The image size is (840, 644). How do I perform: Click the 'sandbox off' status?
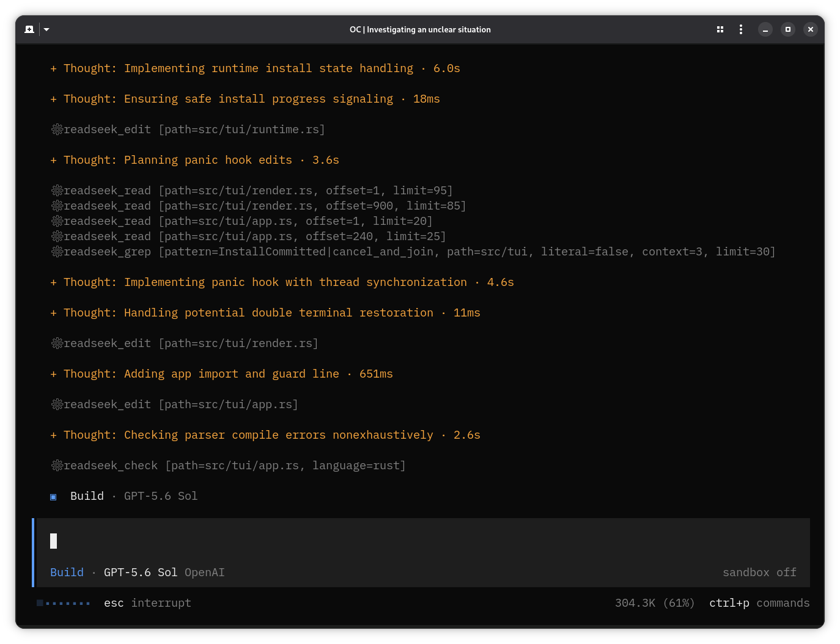pyautogui.click(x=759, y=573)
